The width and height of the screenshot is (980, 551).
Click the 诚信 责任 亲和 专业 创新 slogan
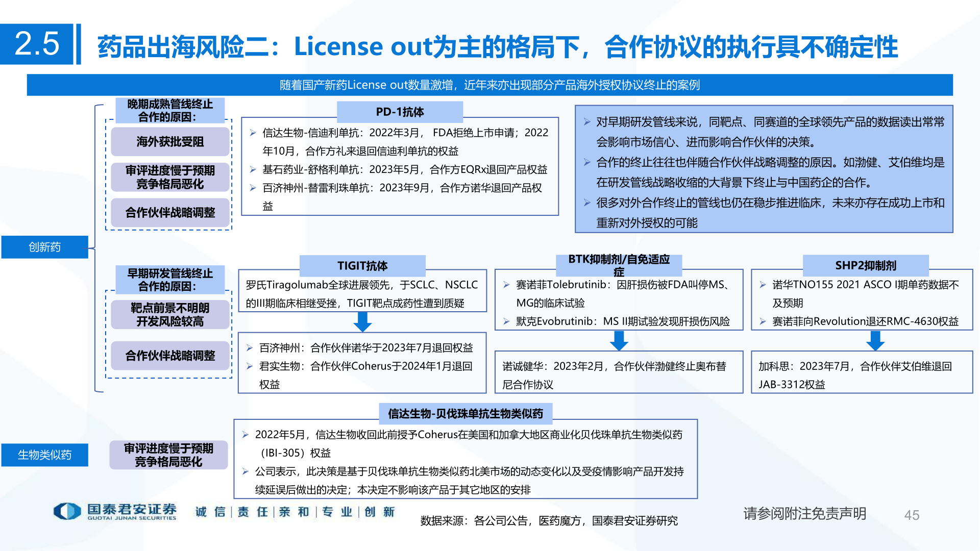click(x=295, y=512)
